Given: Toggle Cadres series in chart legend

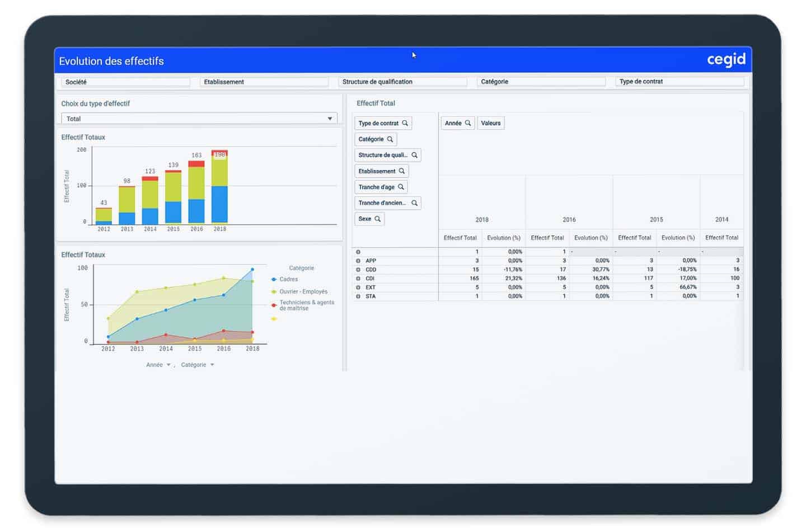Looking at the screenshot, I should (288, 279).
